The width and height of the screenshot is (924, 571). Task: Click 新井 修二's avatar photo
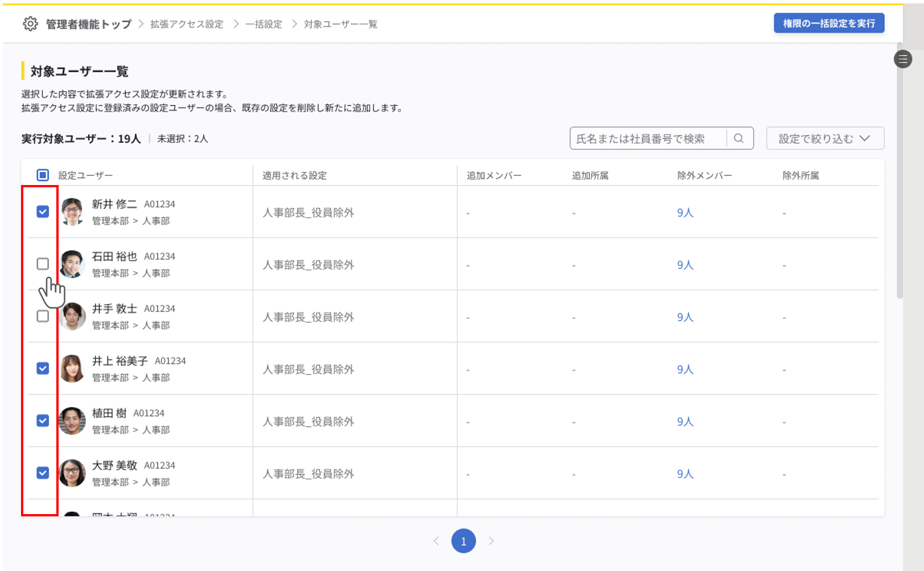click(72, 212)
